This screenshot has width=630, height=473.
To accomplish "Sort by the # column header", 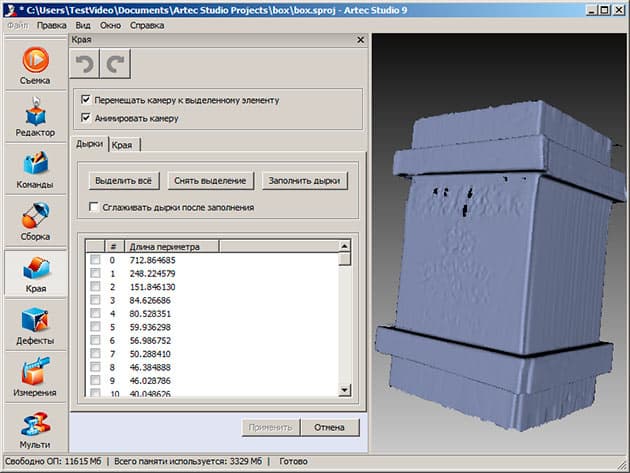I will [x=115, y=246].
